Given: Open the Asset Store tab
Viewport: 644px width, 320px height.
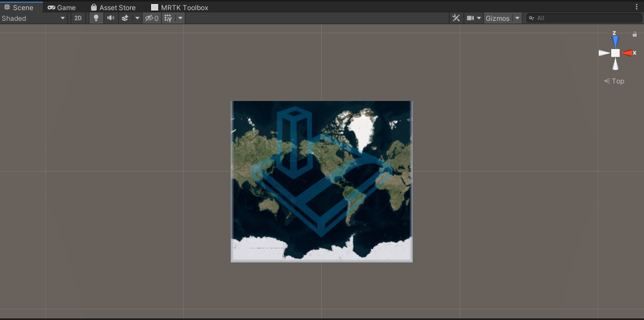Looking at the screenshot, I should click(x=113, y=7).
